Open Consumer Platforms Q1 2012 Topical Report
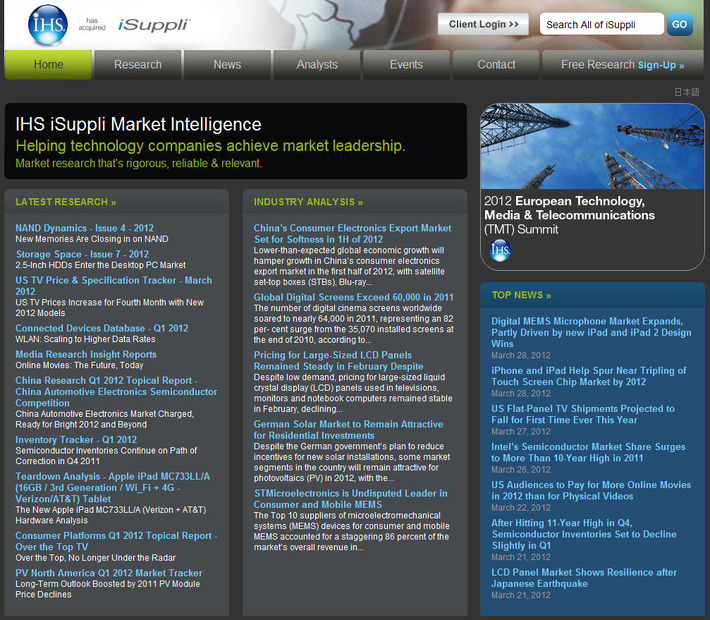This screenshot has height=620, width=710. [116, 541]
